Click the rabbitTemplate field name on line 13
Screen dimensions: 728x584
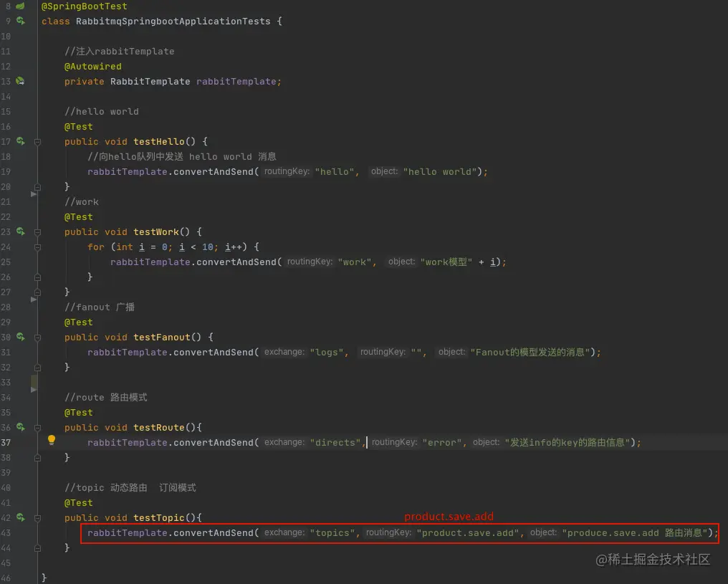[236, 82]
